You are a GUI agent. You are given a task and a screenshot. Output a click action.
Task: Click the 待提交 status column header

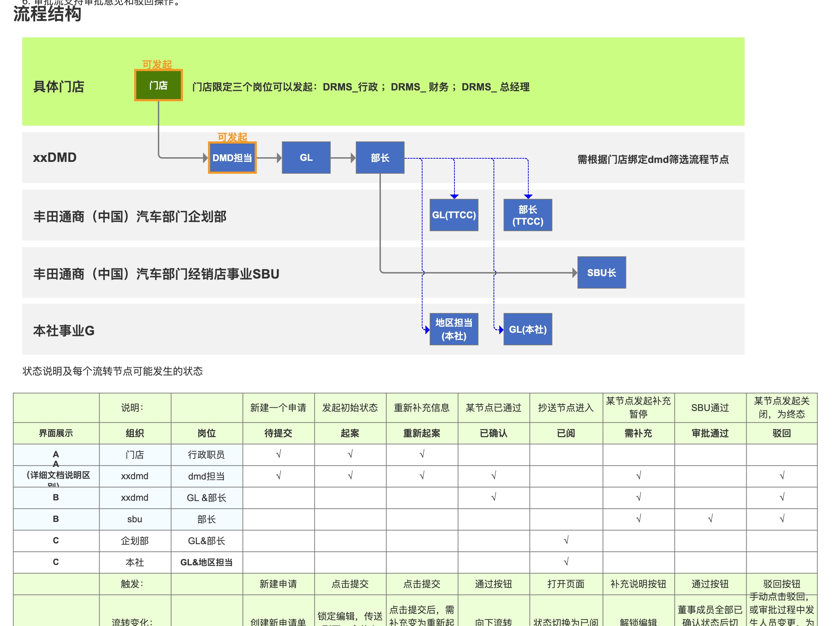[278, 433]
